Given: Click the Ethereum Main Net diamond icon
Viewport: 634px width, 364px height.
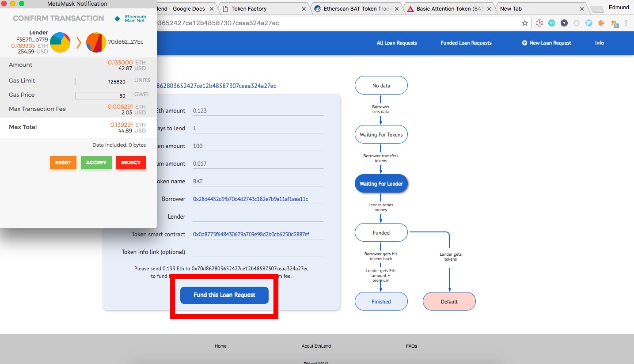Looking at the screenshot, I should pos(117,19).
